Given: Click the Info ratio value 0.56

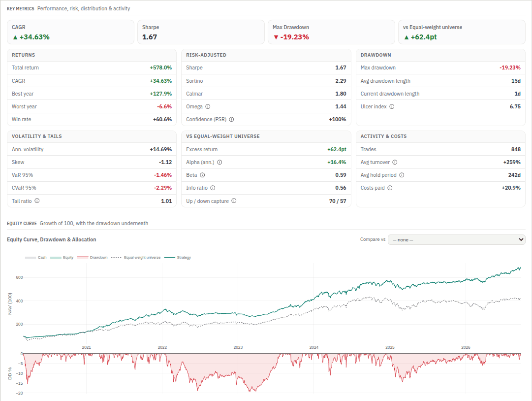Looking at the screenshot, I should [x=341, y=188].
